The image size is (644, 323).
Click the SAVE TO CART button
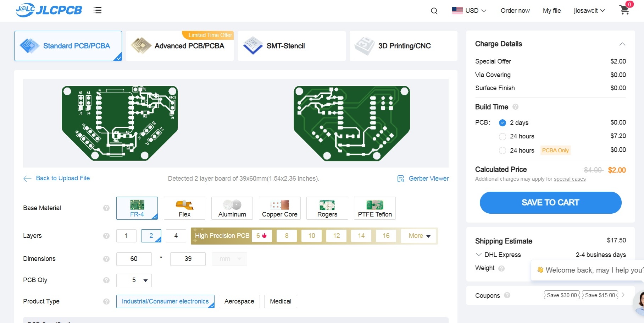[550, 203]
